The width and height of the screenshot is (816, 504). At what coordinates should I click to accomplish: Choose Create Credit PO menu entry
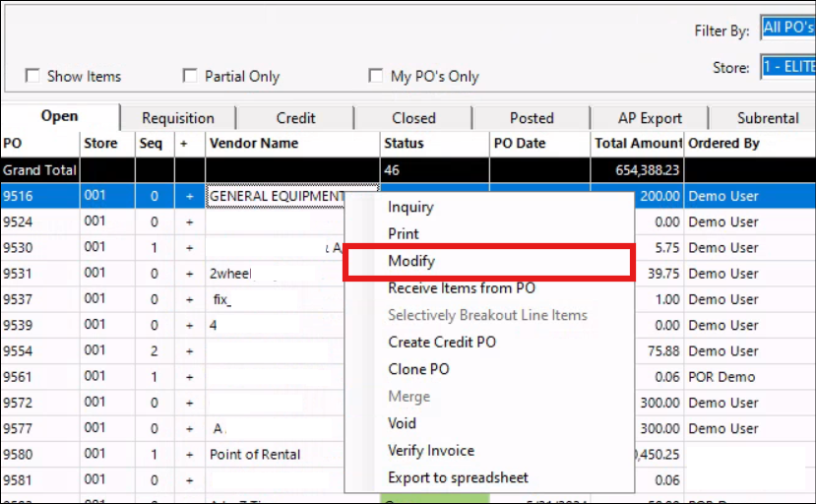442,343
